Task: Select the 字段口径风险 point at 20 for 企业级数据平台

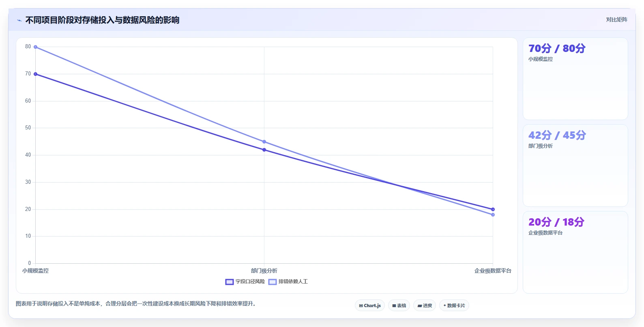Action: pos(493,209)
